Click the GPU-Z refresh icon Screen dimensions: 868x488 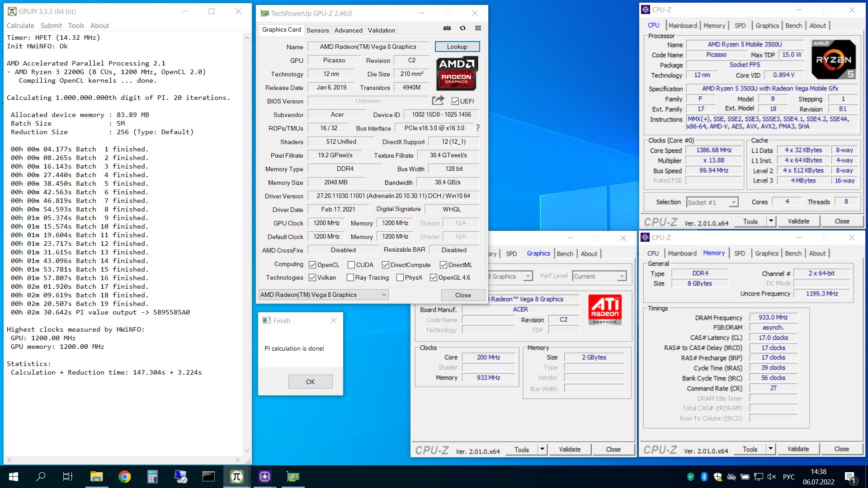click(462, 28)
